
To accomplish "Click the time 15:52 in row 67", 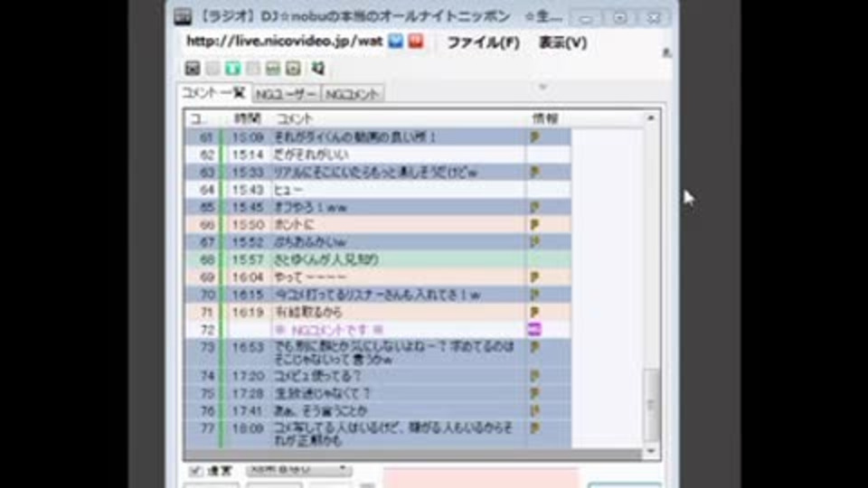I will [248, 242].
